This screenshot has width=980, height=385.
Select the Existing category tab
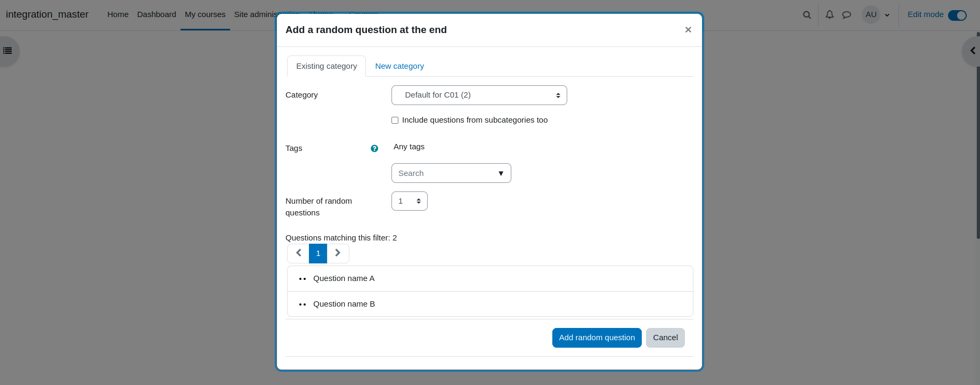point(326,66)
